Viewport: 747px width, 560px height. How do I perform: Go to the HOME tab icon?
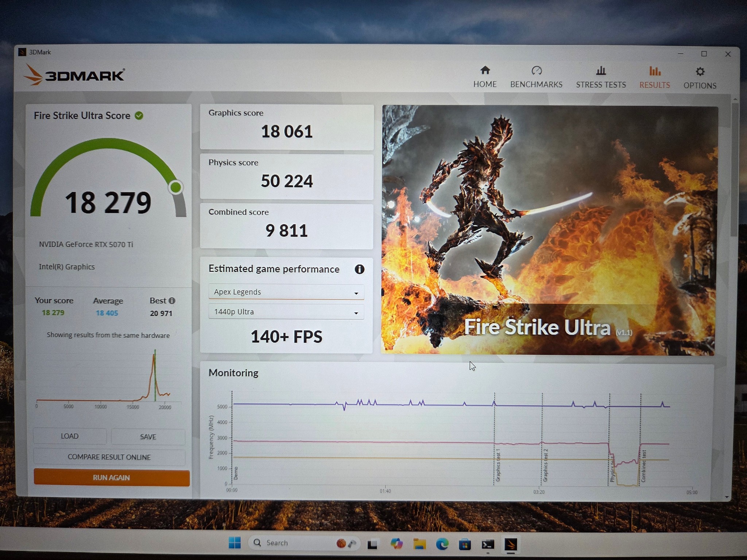[x=485, y=70]
